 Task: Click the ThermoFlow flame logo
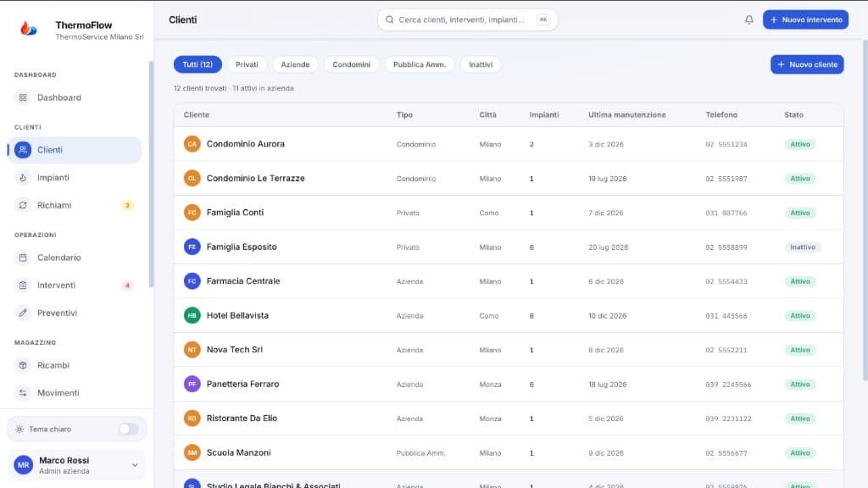point(29,28)
